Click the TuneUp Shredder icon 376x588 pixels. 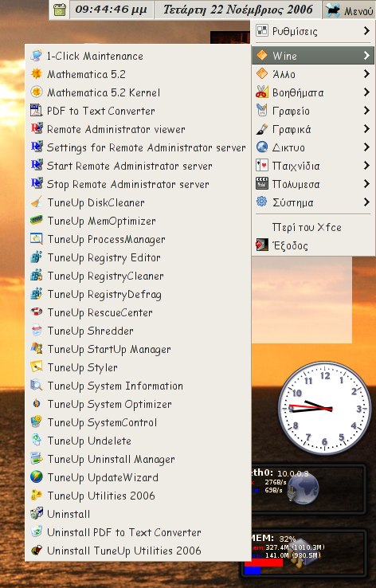pos(37,331)
